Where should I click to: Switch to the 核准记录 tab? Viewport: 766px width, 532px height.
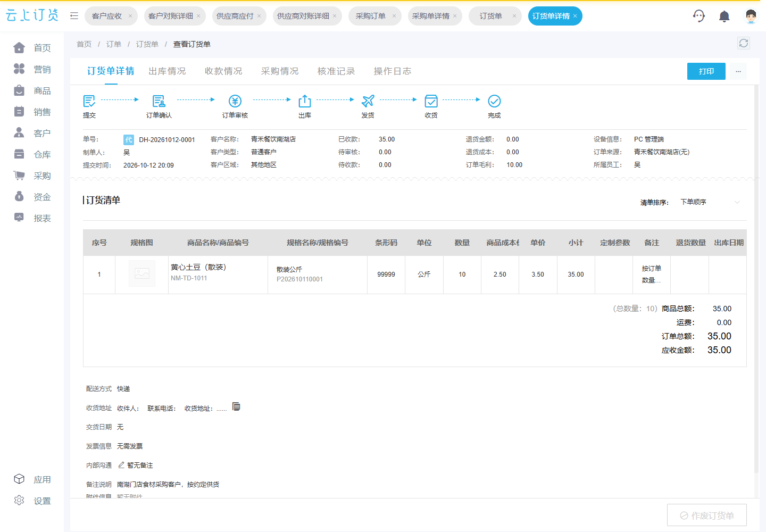(x=336, y=71)
